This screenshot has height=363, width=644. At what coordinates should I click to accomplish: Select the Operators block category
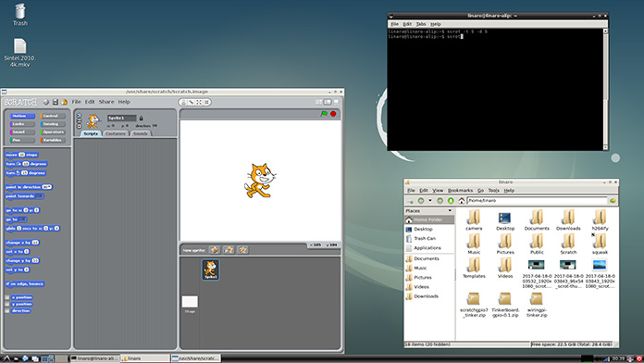click(53, 132)
